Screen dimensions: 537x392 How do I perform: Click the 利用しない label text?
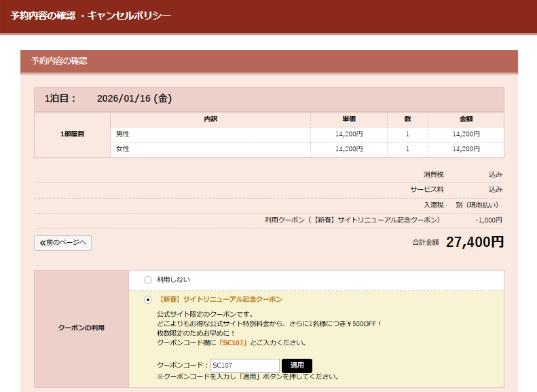[x=173, y=279]
